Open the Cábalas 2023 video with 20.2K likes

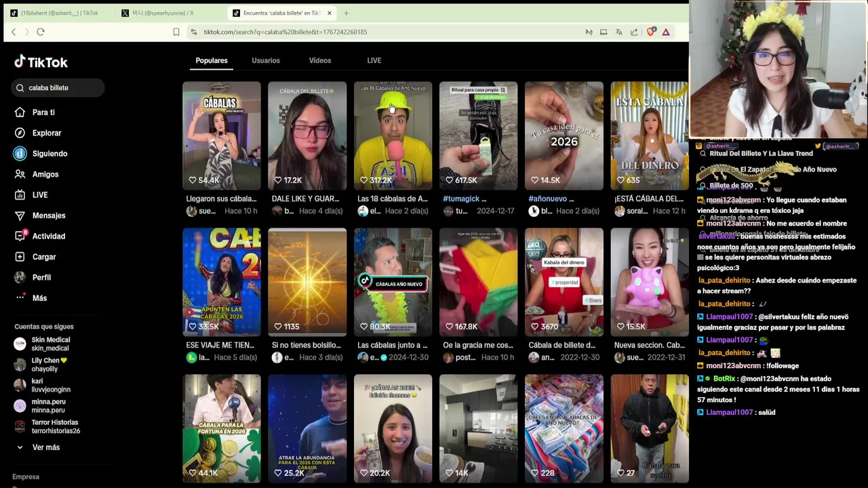pyautogui.click(x=393, y=428)
